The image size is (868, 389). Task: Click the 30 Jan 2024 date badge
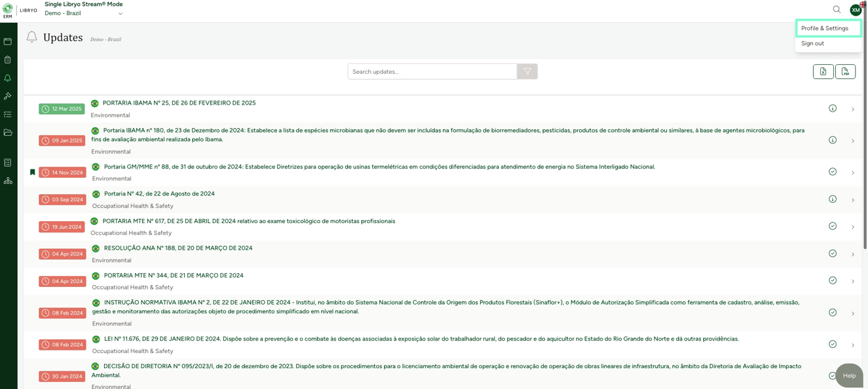(x=62, y=376)
